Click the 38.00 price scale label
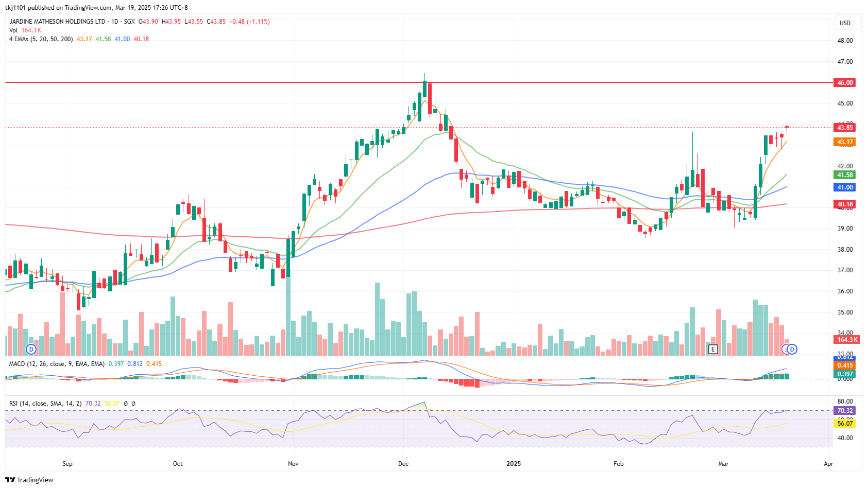 pyautogui.click(x=845, y=250)
